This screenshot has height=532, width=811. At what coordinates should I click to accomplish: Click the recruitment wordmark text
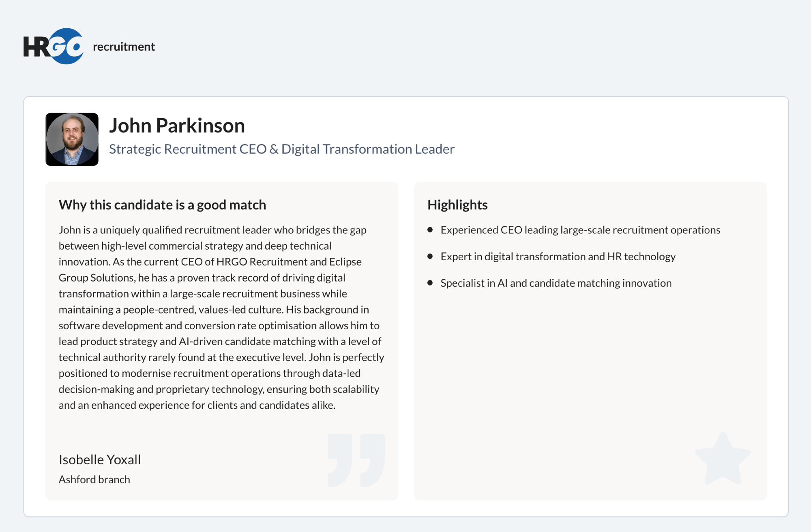124,47
